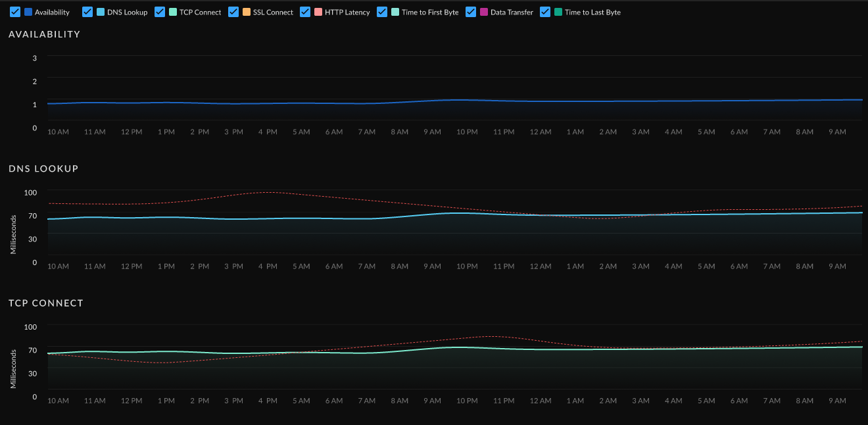Click the light blue DNS Lookup swatch
This screenshot has width=868, height=425.
coord(101,12)
